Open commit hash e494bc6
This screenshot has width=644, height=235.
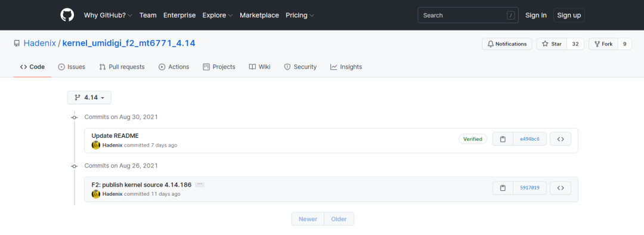[x=530, y=140]
